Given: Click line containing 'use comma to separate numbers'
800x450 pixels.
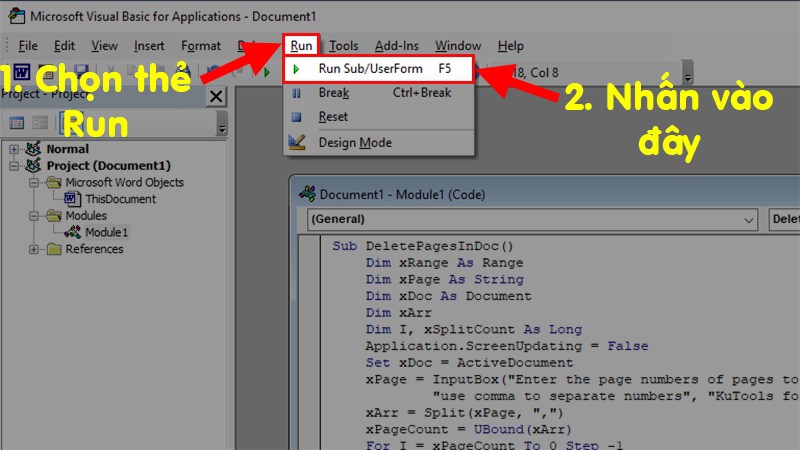Looking at the screenshot, I should coord(616,396).
